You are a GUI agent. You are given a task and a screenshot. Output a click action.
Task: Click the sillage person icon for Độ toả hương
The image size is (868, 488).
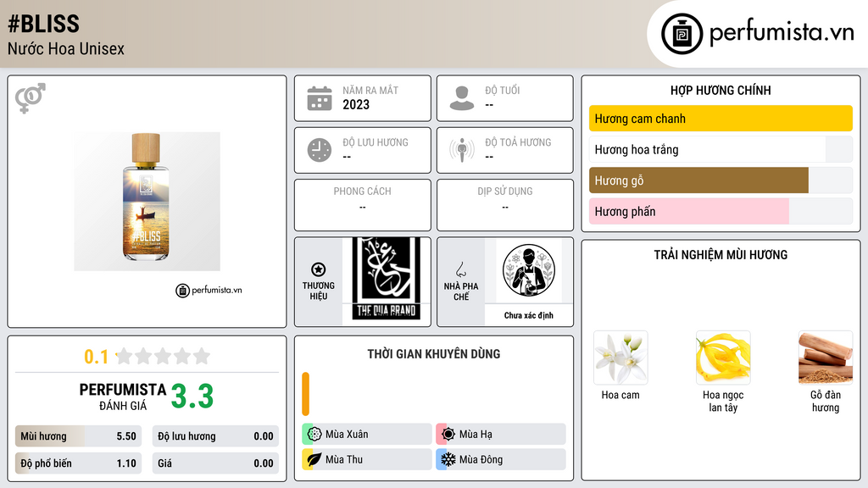point(462,150)
